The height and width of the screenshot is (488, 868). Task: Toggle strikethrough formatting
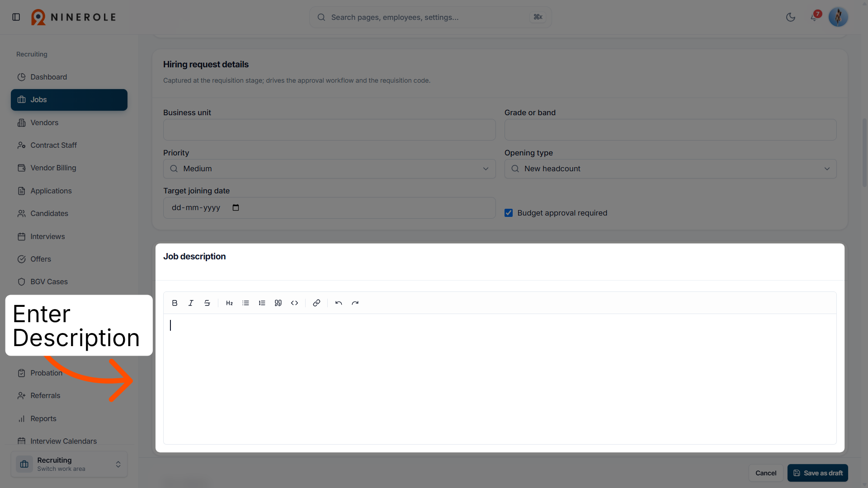[x=207, y=303]
